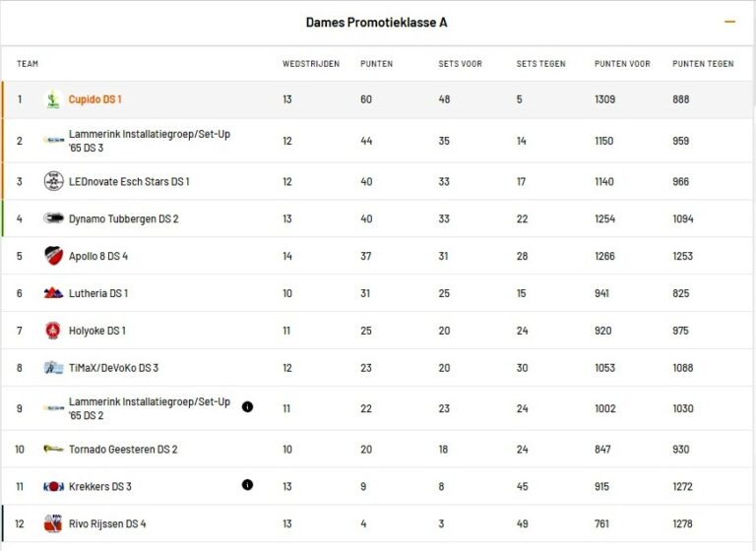Click the Rivo Rijssen DS 4 logo
The image size is (756, 551).
53,523
